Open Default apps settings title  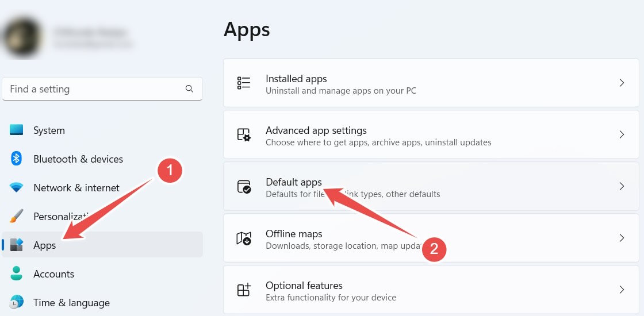294,182
